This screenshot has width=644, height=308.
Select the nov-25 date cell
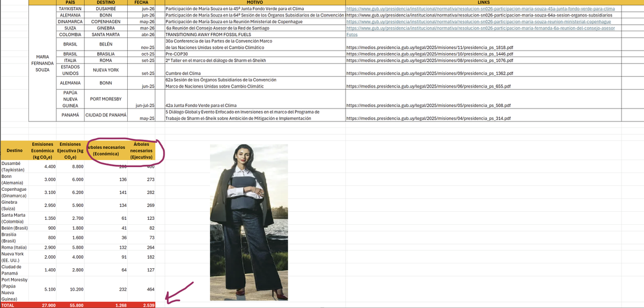pos(142,45)
